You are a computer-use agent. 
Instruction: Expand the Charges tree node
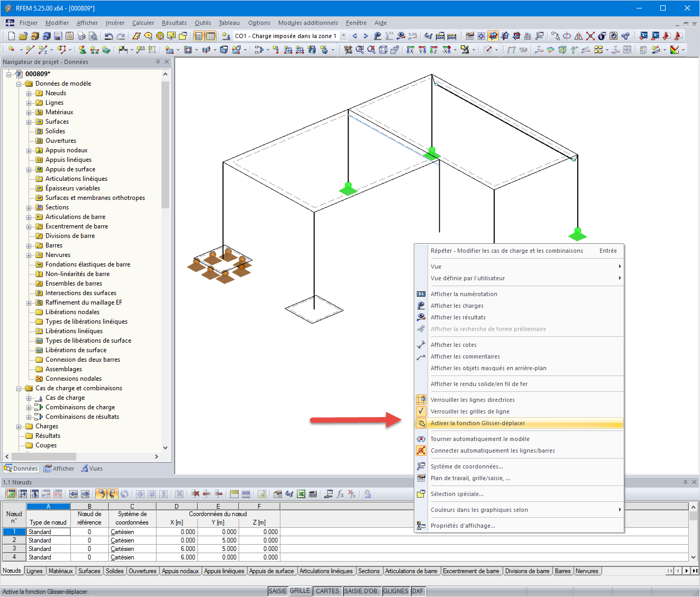(x=19, y=426)
